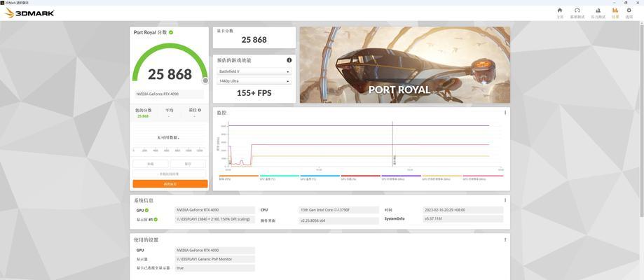Click the GPU RTX 4090 value in system information
The height and width of the screenshot is (280, 644).
[x=214, y=210]
